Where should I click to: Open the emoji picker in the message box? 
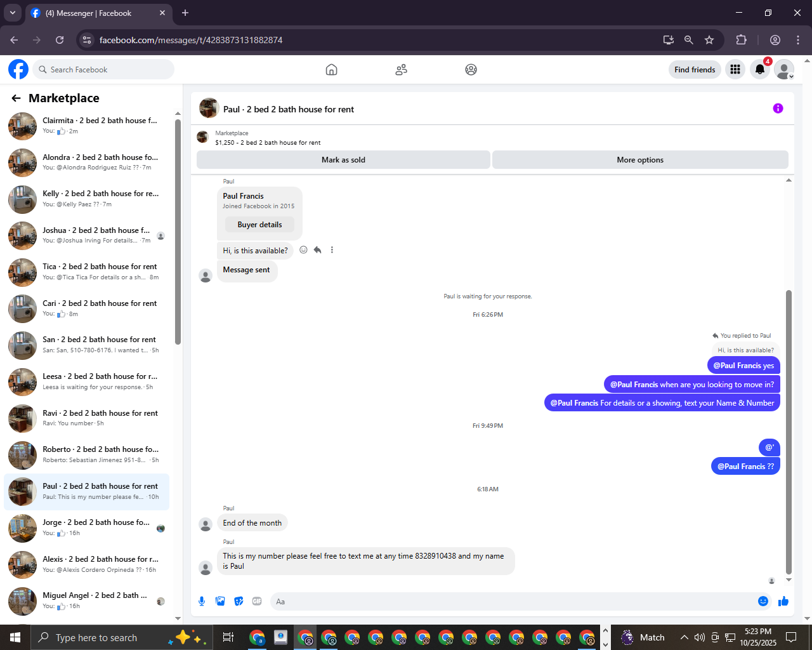tap(763, 601)
